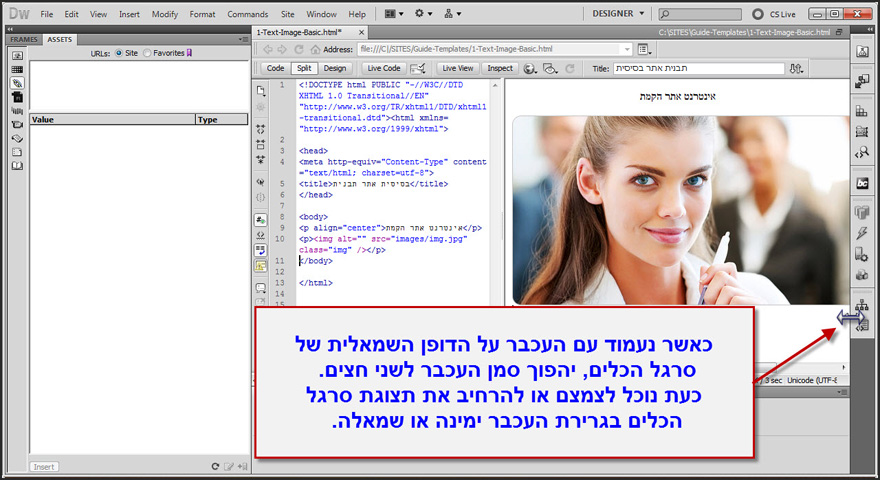Open the Commands menu
The width and height of the screenshot is (880, 480).
(248, 14)
